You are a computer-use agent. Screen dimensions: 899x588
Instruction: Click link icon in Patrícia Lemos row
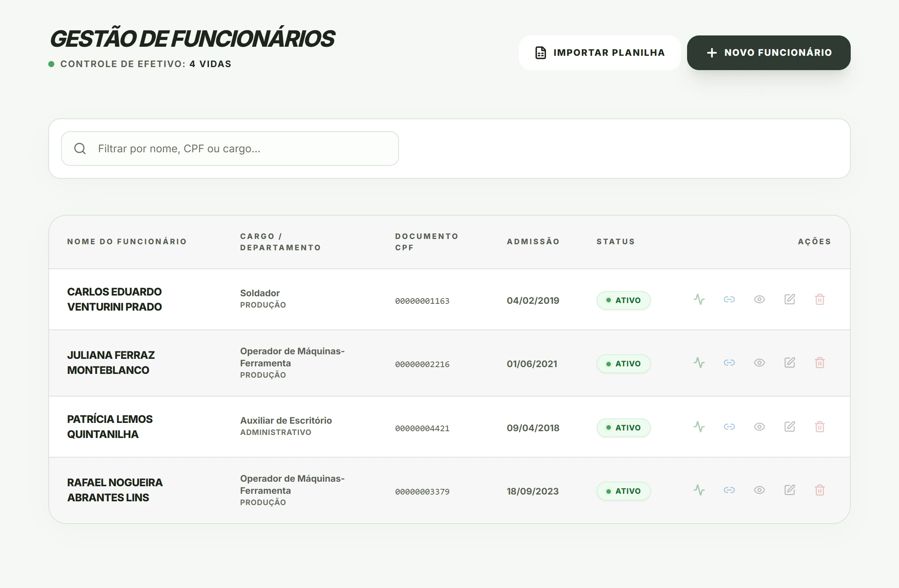(x=729, y=427)
